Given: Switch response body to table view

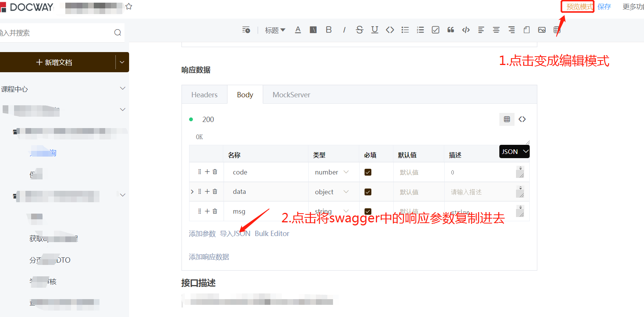Looking at the screenshot, I should 507,119.
